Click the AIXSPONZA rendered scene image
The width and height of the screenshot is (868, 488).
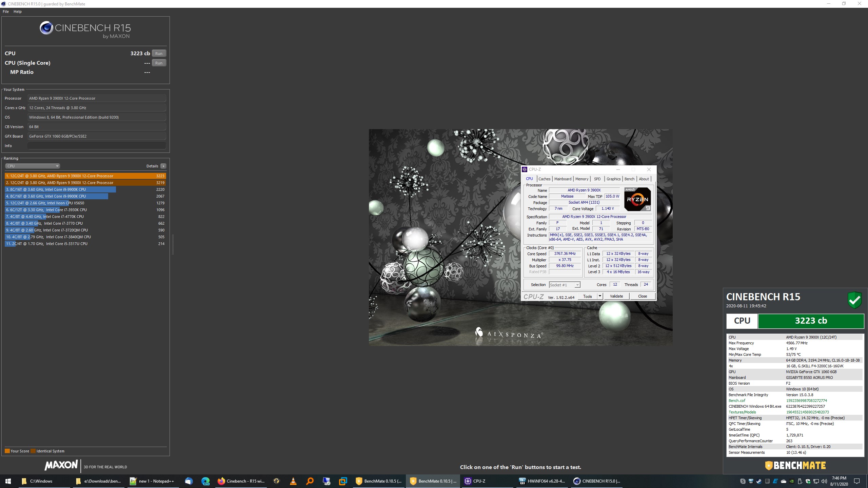520,237
